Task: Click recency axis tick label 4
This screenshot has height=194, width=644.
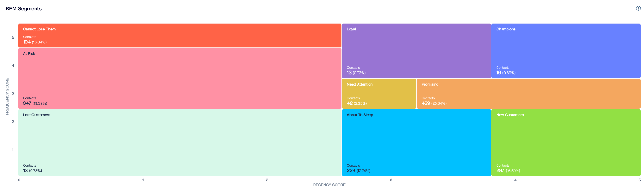Action: (515, 180)
